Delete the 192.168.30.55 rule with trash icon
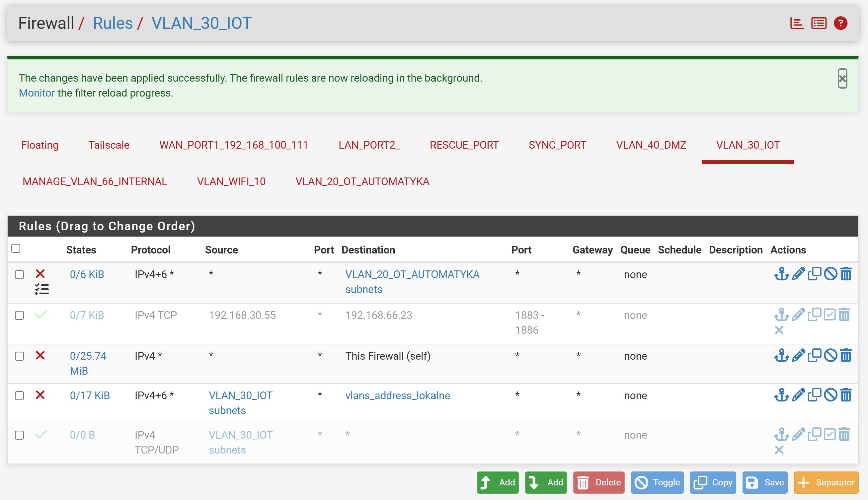 [x=844, y=315]
